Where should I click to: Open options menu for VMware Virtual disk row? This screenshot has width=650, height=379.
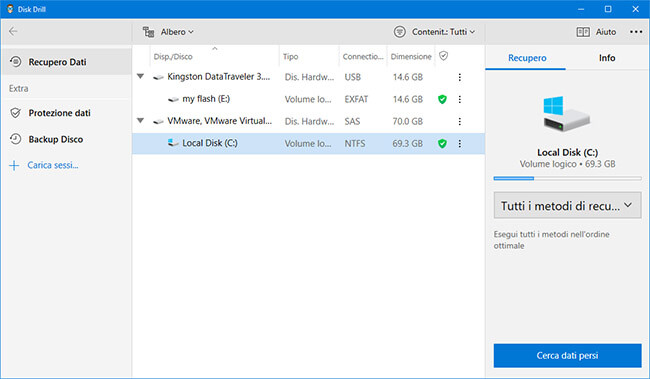tap(460, 121)
